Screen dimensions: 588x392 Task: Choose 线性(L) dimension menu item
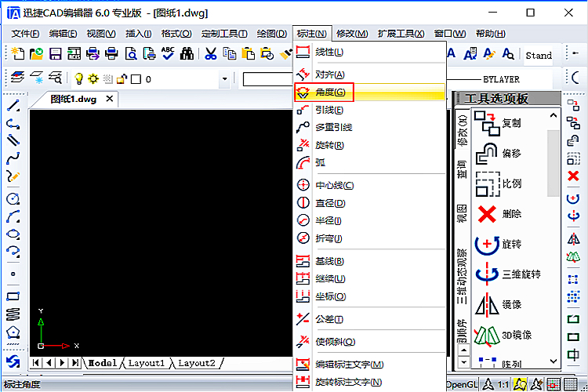(x=369, y=53)
